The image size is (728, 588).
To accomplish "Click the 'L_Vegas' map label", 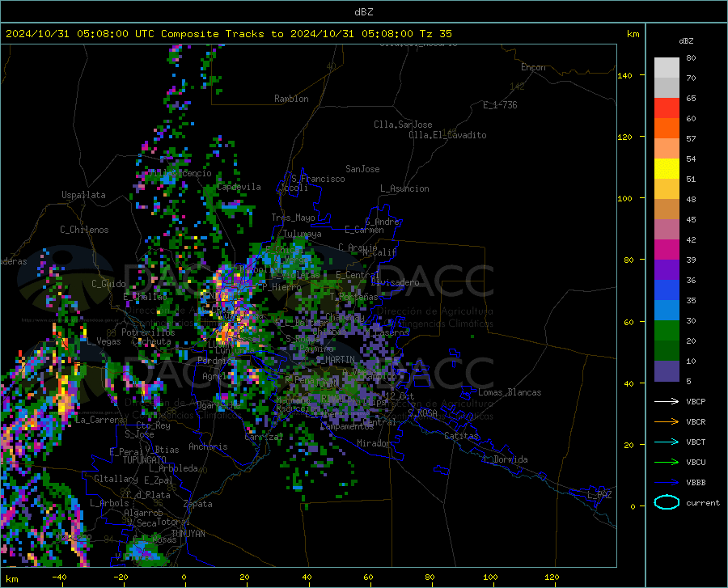I will (x=104, y=341).
